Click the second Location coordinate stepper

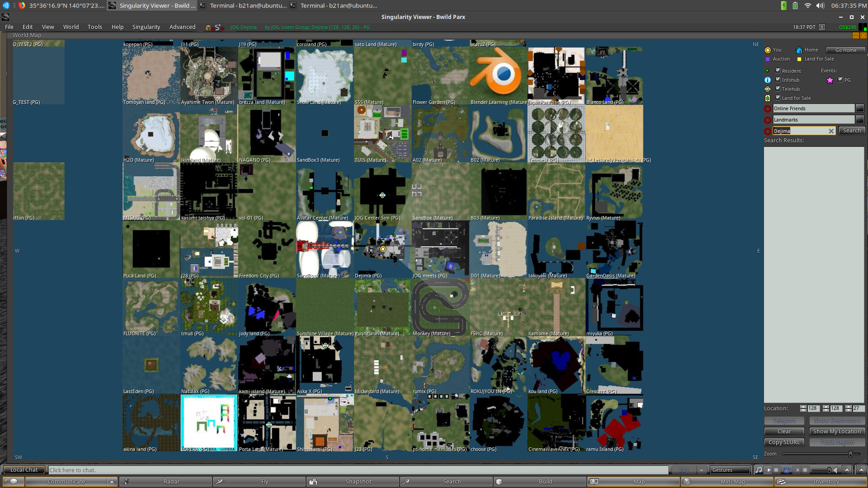826,408
